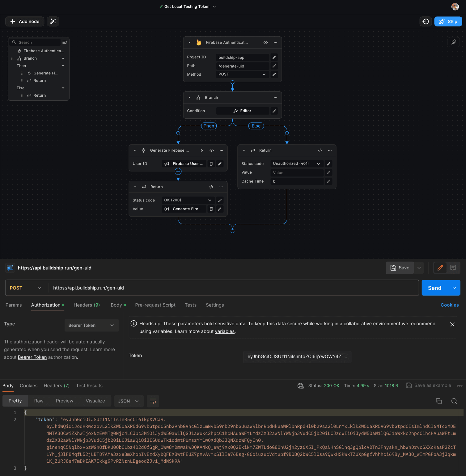Search the response using the magnifier icon
This screenshot has width=466, height=476.
point(454,401)
